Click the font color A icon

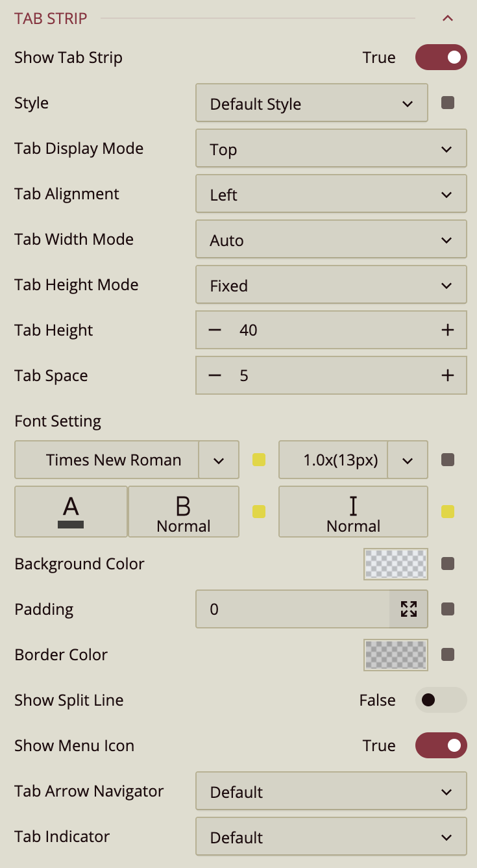point(71,512)
